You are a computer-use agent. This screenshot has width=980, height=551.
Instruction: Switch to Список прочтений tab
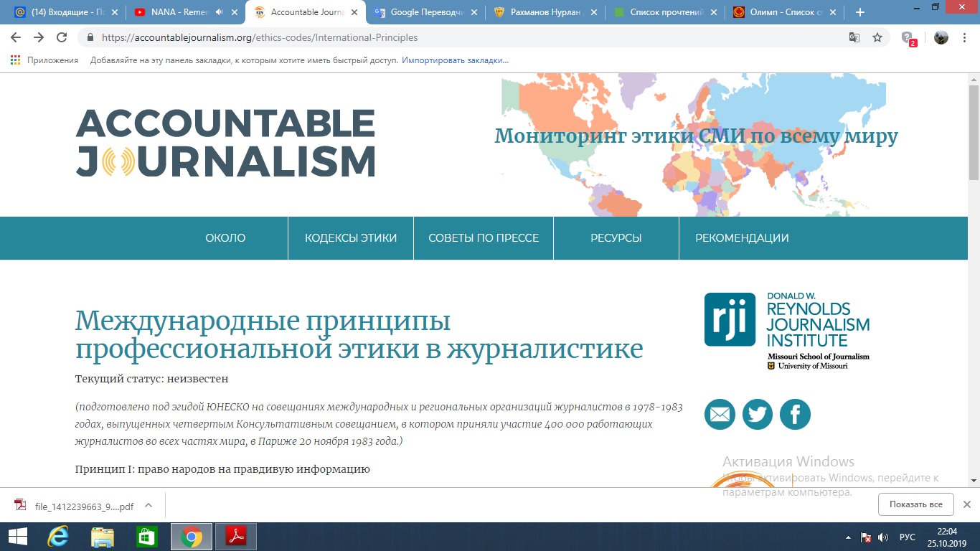(x=664, y=12)
